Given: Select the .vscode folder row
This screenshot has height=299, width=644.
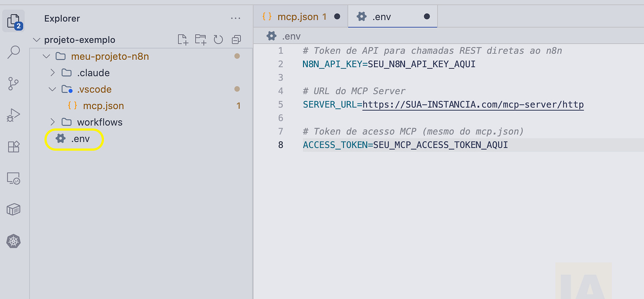Looking at the screenshot, I should point(141,89).
